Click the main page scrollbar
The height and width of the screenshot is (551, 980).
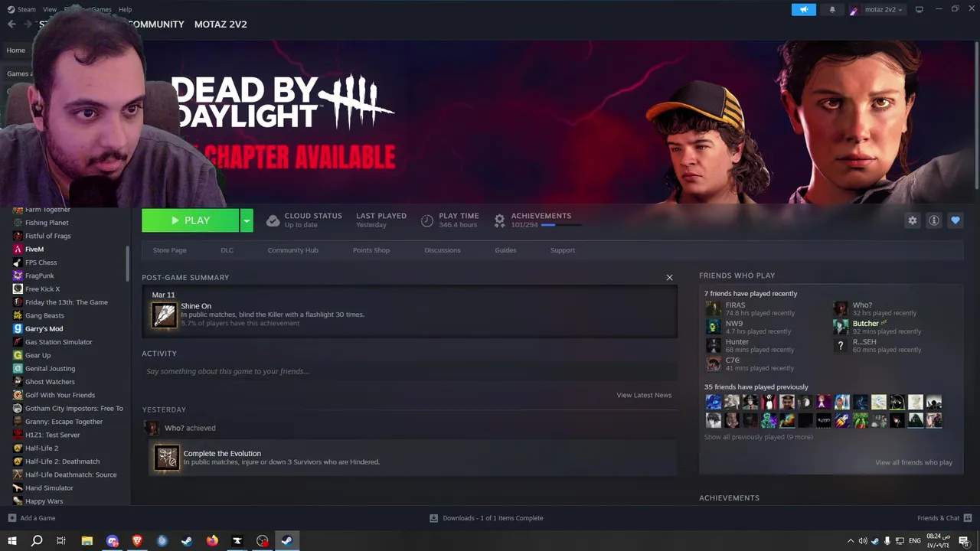(976, 115)
